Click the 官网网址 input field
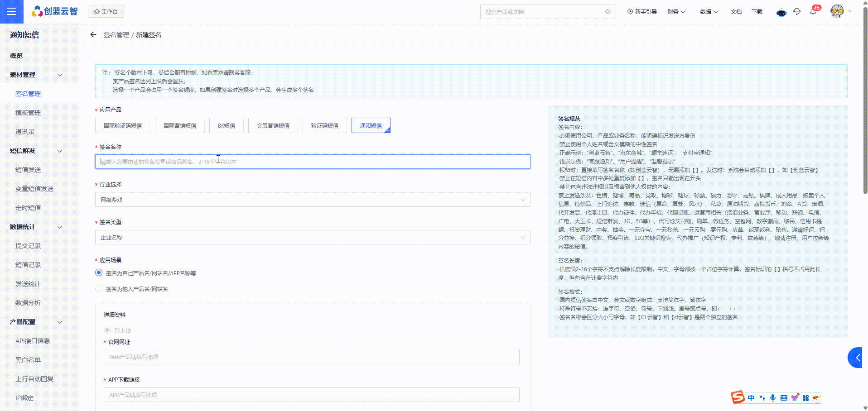This screenshot has width=868, height=411. coord(311,357)
